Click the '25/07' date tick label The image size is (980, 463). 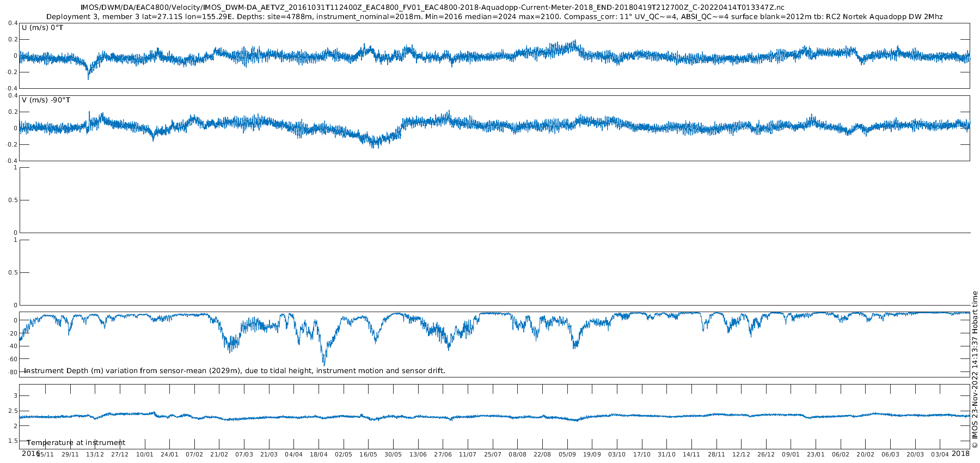pyautogui.click(x=492, y=454)
